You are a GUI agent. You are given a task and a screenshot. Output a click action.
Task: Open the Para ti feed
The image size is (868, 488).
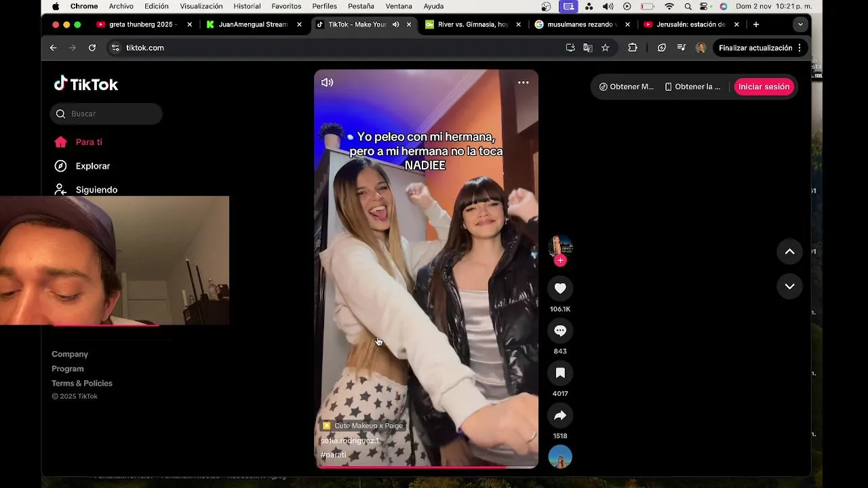pyautogui.click(x=79, y=142)
